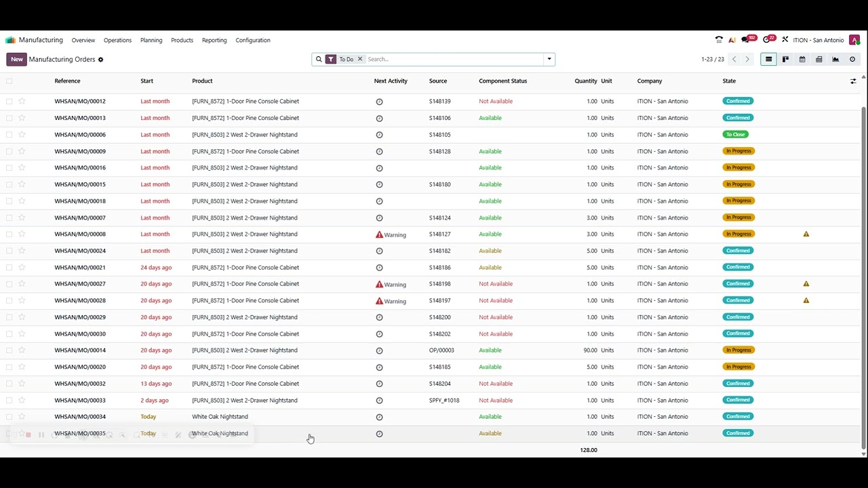
Task: Switch to Graph view
Action: tap(835, 60)
